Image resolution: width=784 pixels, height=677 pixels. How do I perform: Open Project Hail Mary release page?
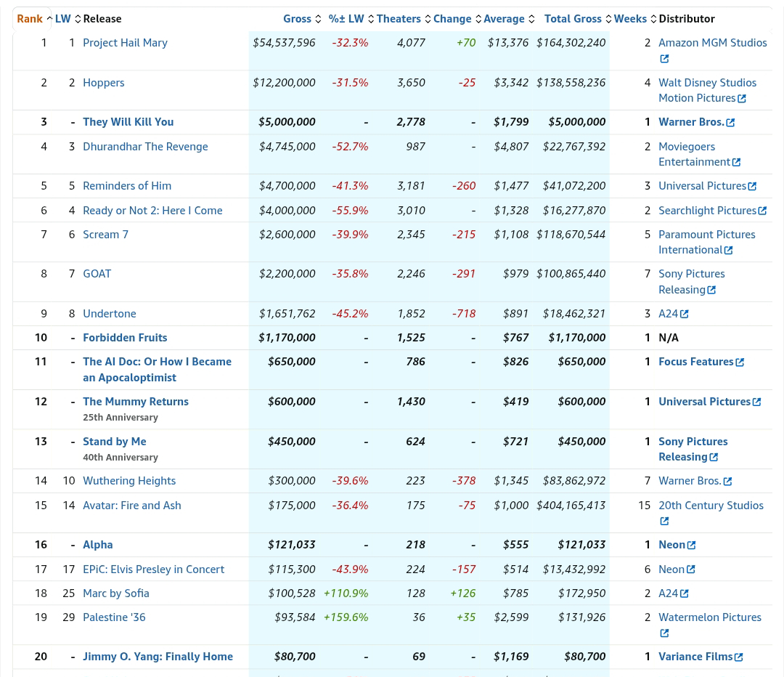pos(125,43)
